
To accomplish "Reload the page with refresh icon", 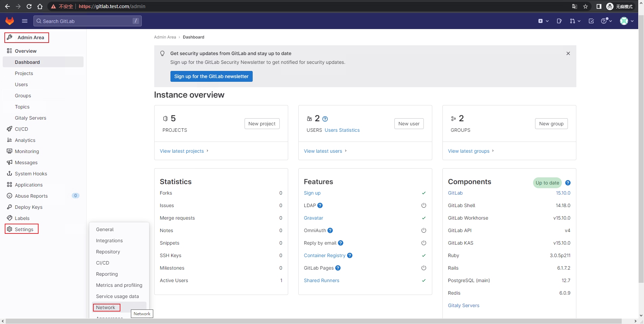I will pos(29,6).
